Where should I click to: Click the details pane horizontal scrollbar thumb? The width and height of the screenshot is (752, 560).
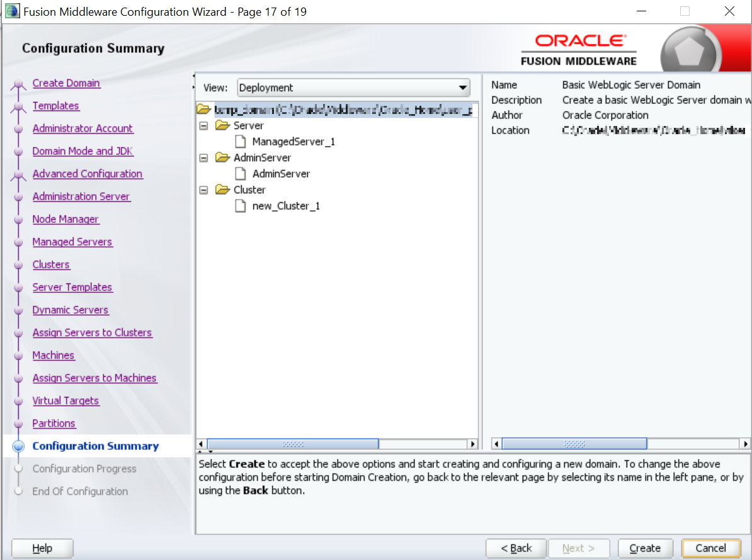(x=574, y=444)
